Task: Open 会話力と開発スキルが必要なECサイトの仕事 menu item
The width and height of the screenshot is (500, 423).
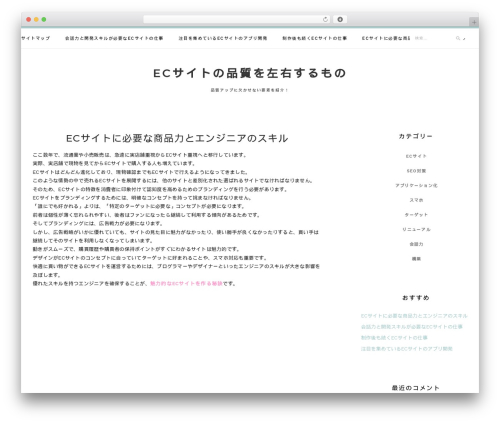Action: pos(114,38)
